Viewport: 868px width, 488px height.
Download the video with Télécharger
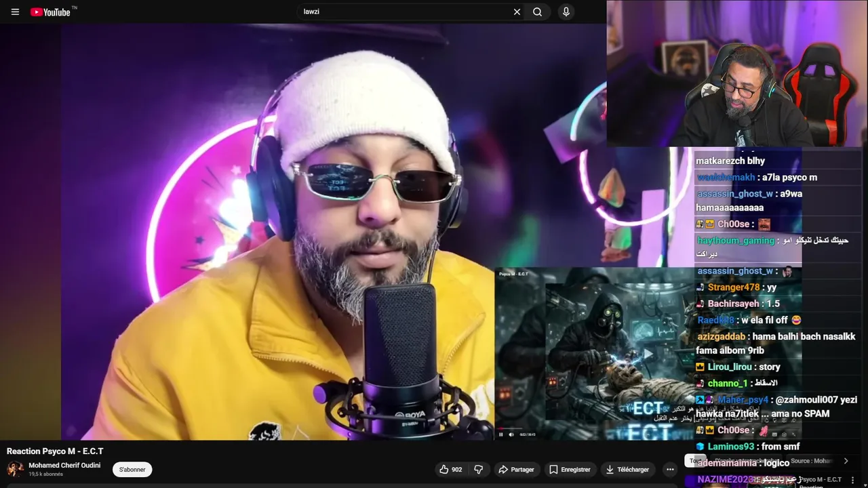click(627, 469)
